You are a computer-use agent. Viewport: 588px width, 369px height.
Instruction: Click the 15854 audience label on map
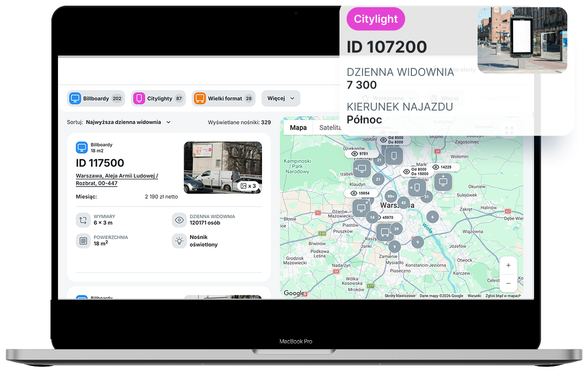(361, 193)
